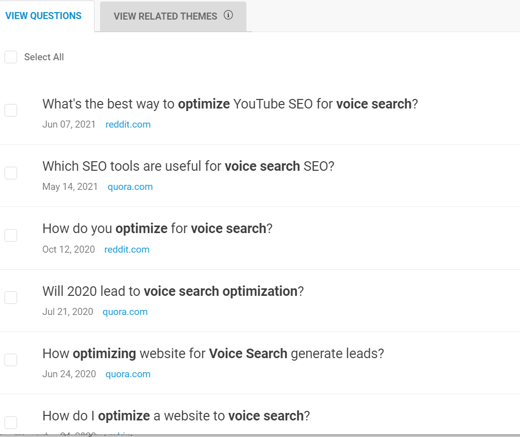
Task: Select checkbox for 'Which SEO tools are useful' question
Action: click(11, 173)
